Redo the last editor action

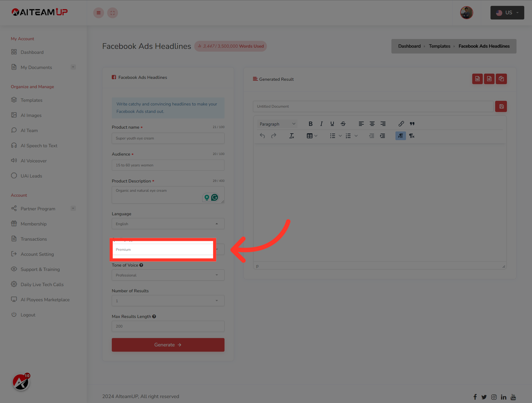[x=273, y=136]
